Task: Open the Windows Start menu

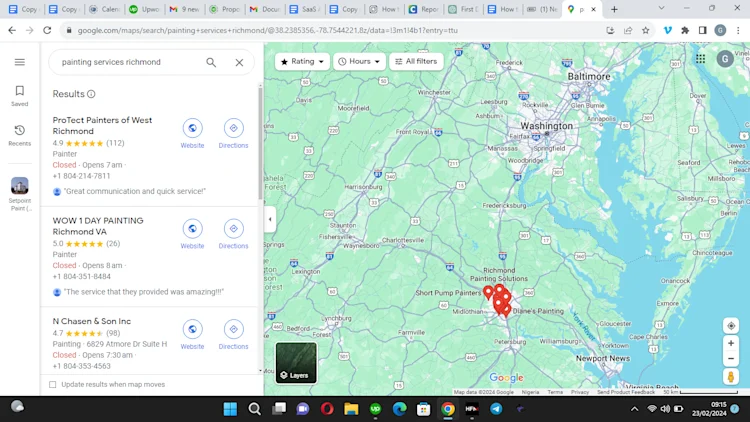Action: pos(230,409)
